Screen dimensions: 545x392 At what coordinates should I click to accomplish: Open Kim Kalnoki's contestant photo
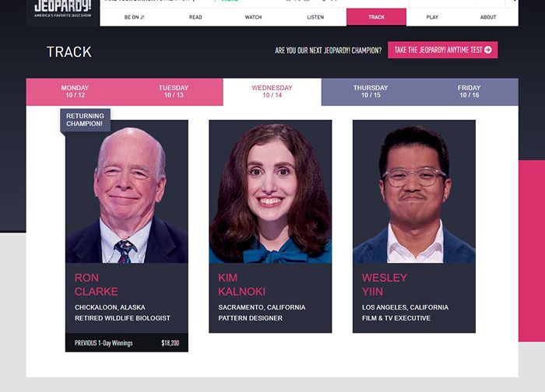[270, 191]
